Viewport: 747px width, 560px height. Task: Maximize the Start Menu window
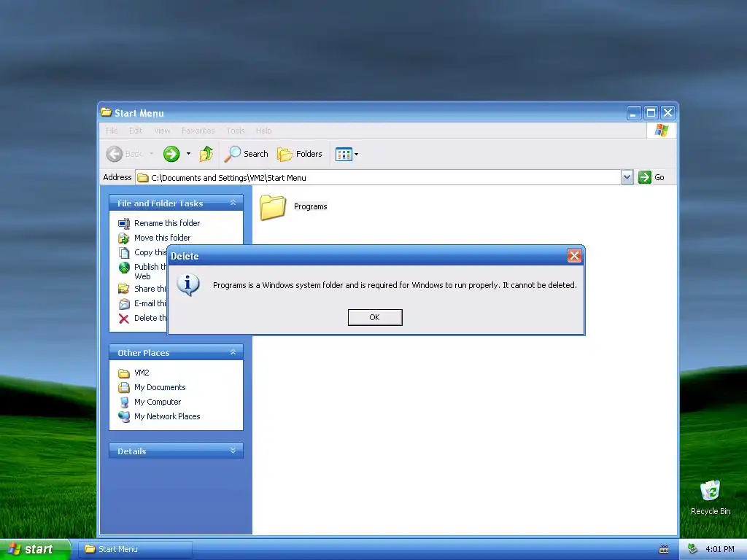[x=651, y=113]
